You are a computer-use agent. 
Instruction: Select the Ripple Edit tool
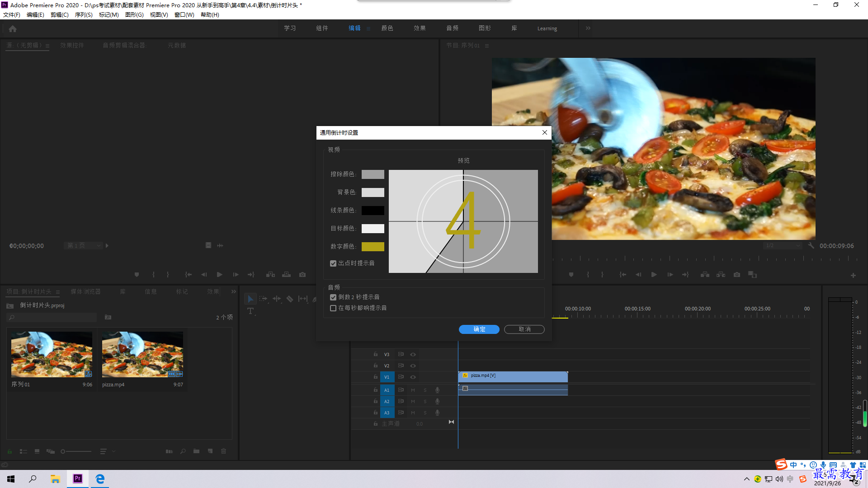277,299
